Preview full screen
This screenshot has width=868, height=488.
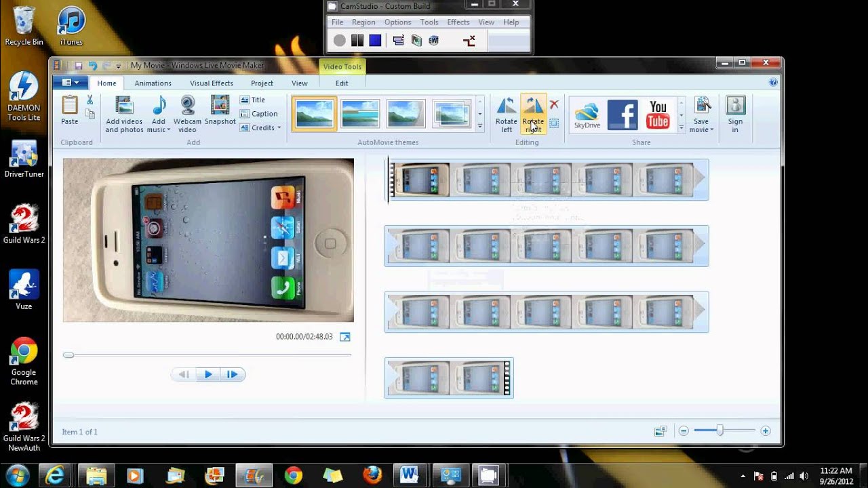[345, 337]
